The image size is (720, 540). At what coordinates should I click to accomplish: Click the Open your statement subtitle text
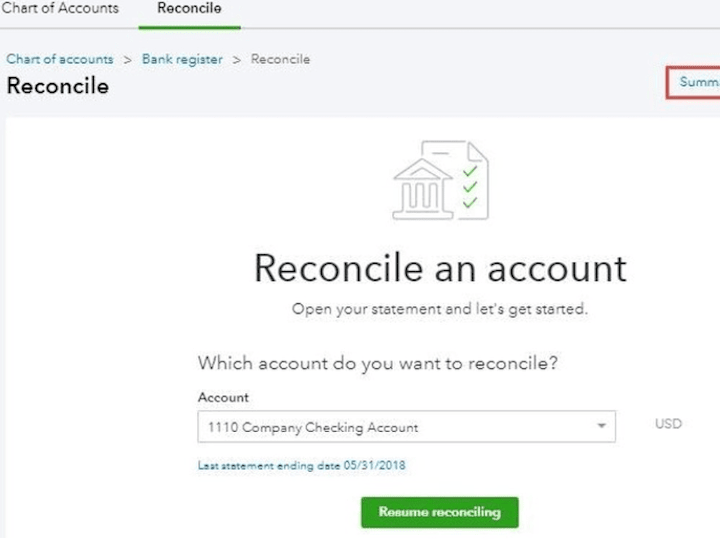click(440, 309)
